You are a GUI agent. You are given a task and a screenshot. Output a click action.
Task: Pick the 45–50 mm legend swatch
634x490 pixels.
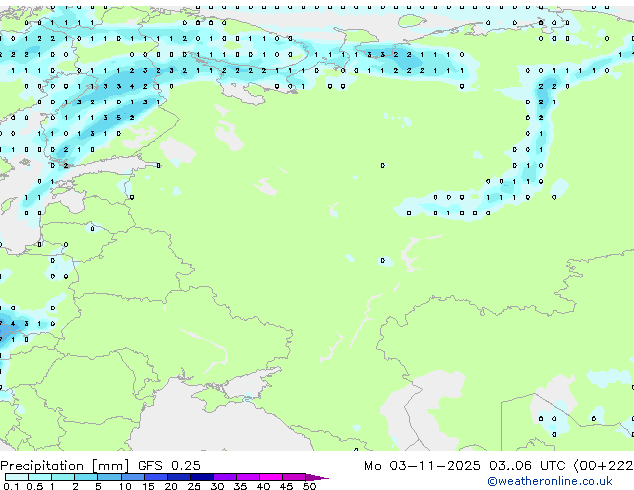294,477
